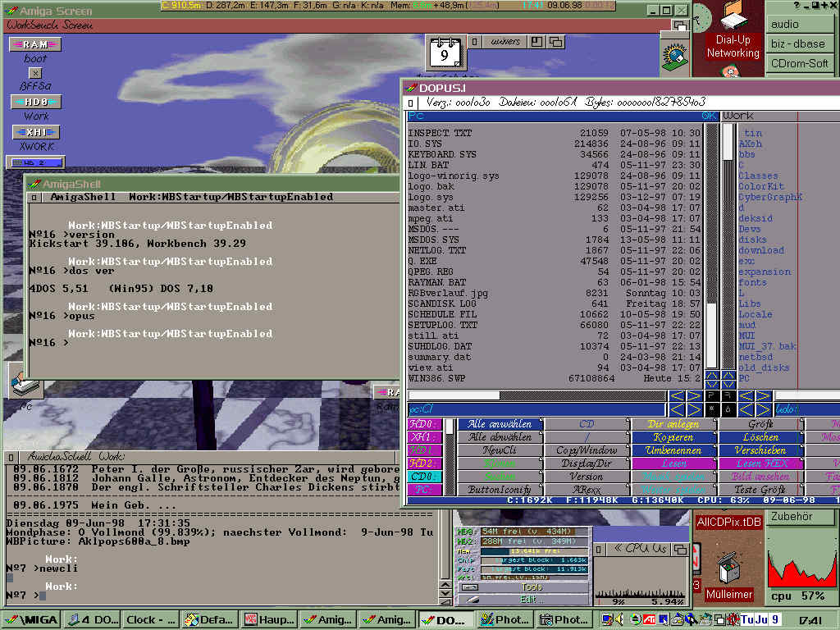This screenshot has height=630, width=840.
Task: Open the biz-dbase launcher group
Action: 798,43
